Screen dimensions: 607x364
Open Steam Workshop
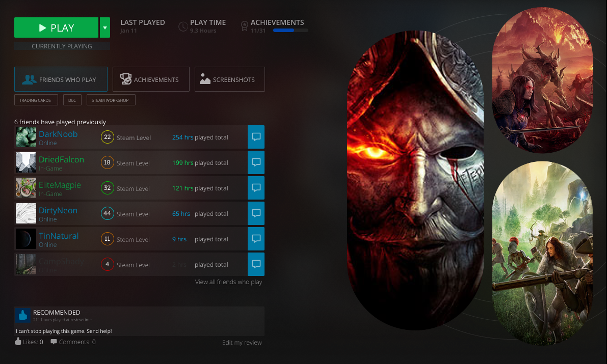(x=111, y=100)
